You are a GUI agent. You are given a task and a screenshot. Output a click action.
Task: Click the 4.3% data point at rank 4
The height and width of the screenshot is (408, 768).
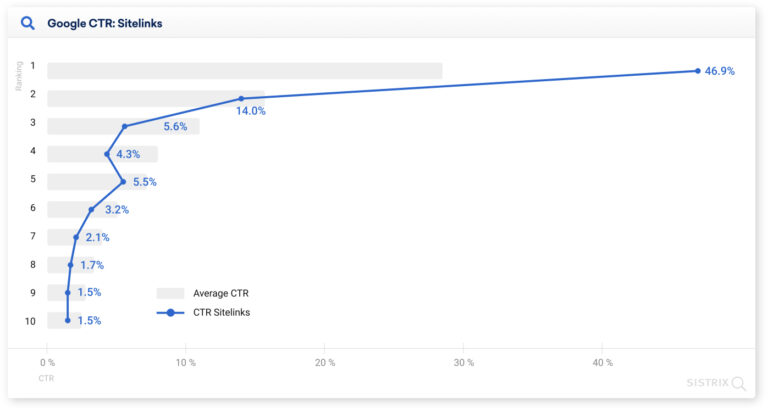point(107,154)
